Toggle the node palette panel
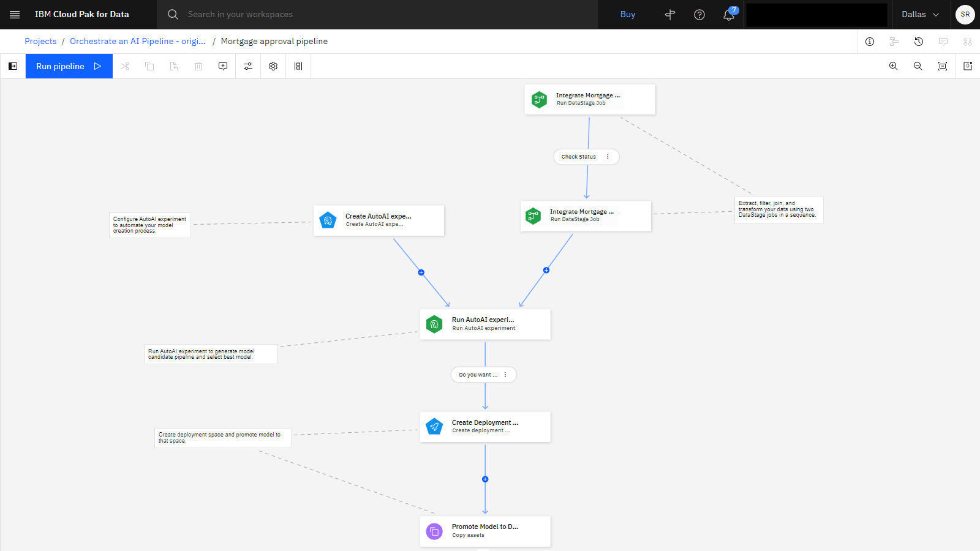 click(13, 66)
